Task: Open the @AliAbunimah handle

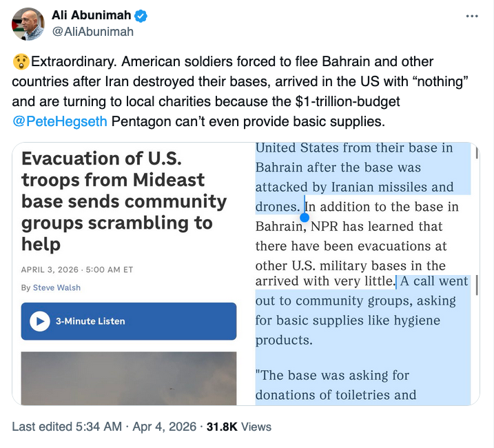Action: click(x=93, y=32)
